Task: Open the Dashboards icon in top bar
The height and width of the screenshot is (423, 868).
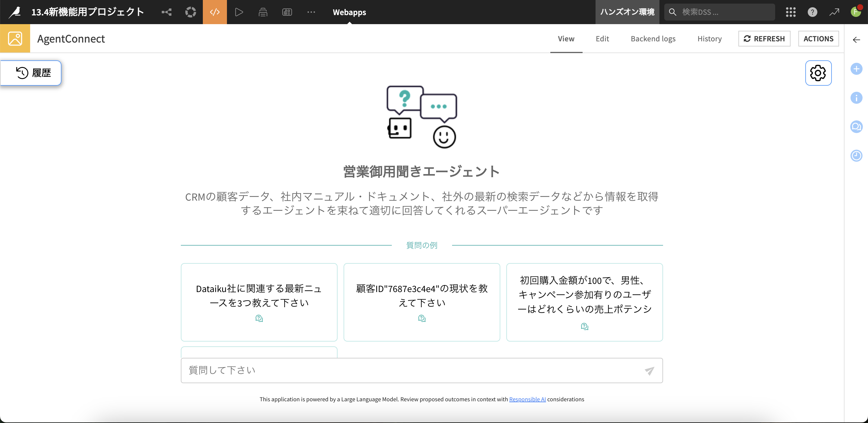Action: pos(287,12)
